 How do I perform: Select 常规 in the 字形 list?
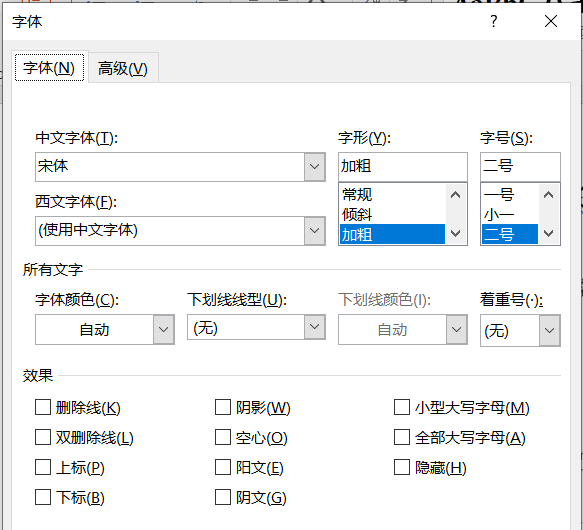pyautogui.click(x=392, y=195)
